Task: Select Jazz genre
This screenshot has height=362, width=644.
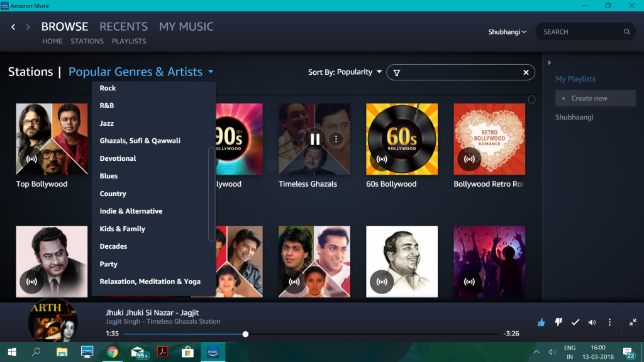Action: (106, 123)
